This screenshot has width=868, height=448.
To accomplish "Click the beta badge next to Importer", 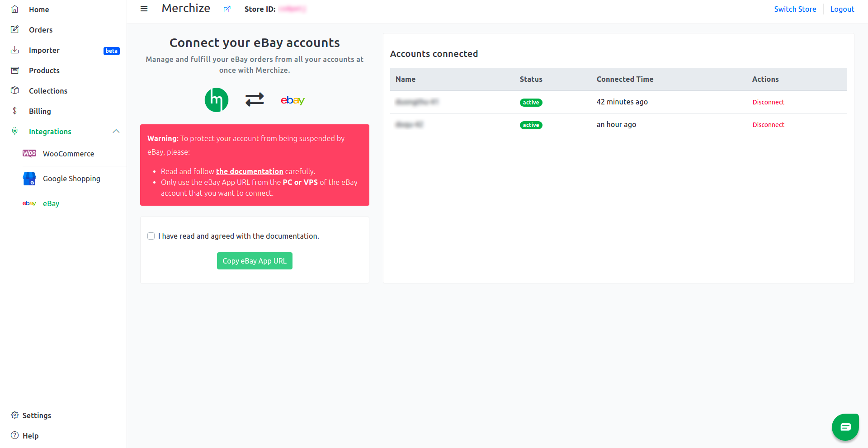I will pos(112,51).
